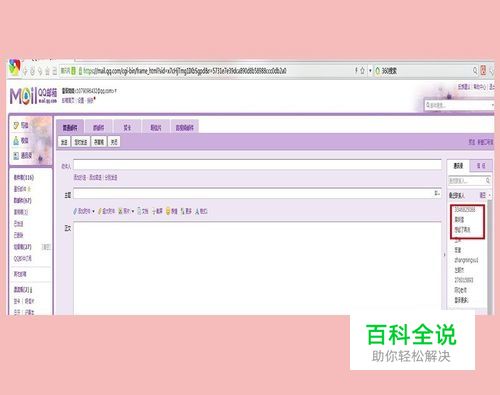This screenshot has width=500, height=395.
Task: Click the text format (格式) icon
Action: pyautogui.click(x=197, y=211)
